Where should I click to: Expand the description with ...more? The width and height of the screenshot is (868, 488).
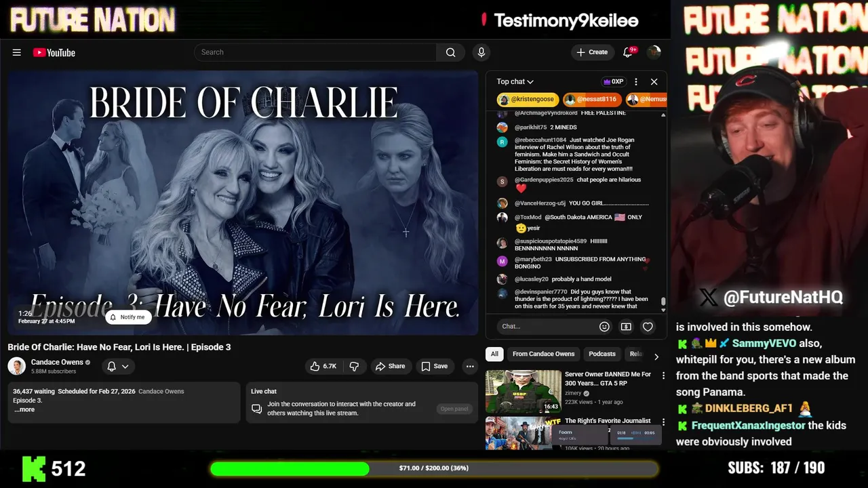[24, 409]
